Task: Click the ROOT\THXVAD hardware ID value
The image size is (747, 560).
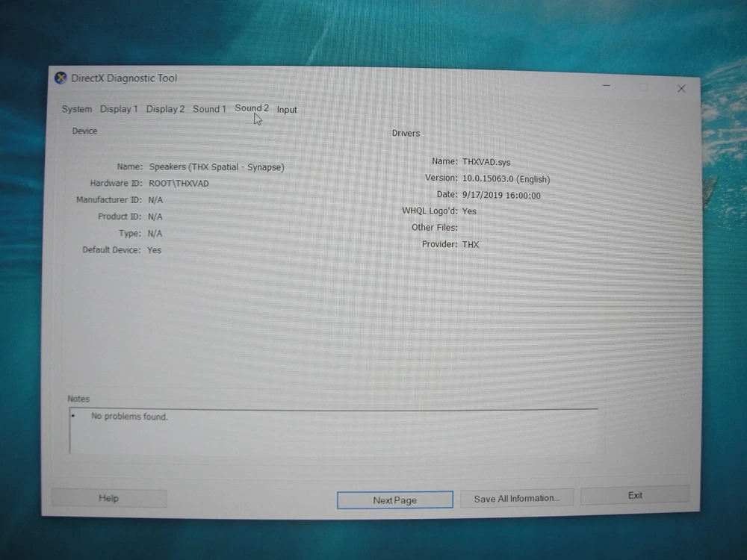Action: point(179,184)
